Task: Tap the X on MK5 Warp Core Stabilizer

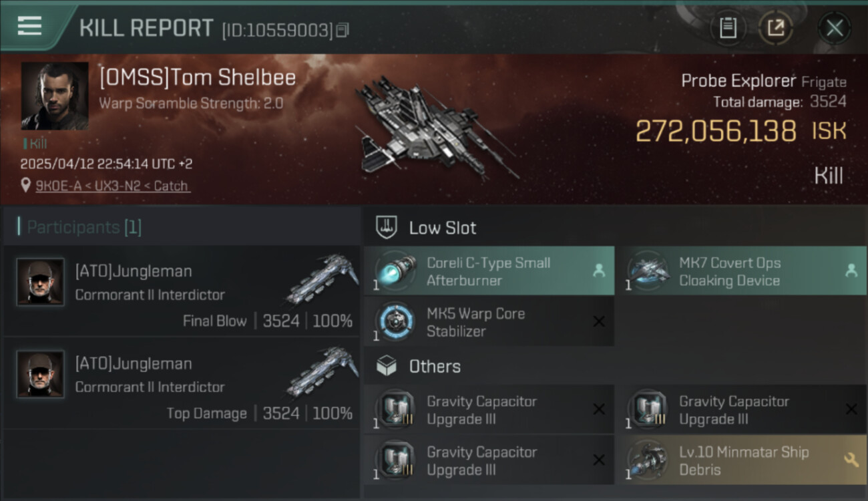Action: coord(599,322)
